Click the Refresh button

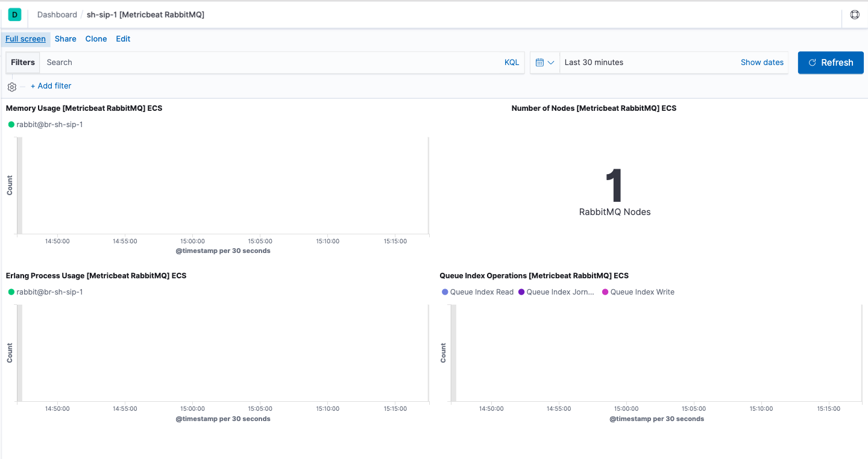click(x=831, y=63)
